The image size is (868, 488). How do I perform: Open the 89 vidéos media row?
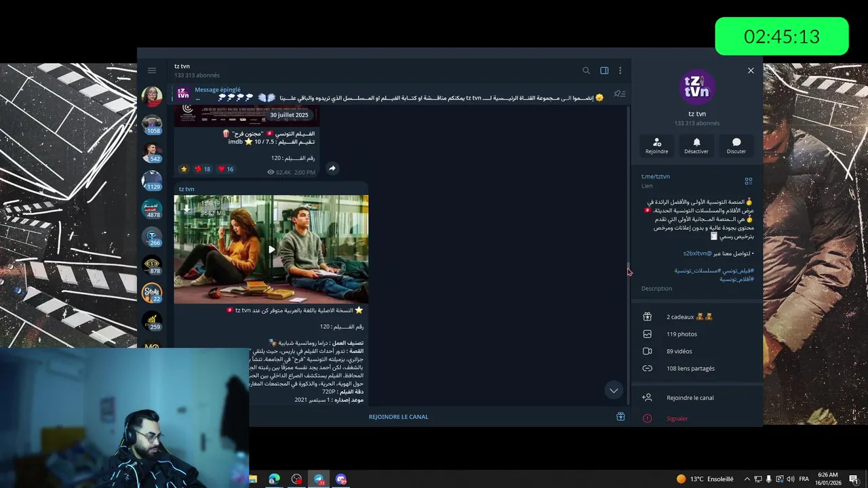pos(697,351)
